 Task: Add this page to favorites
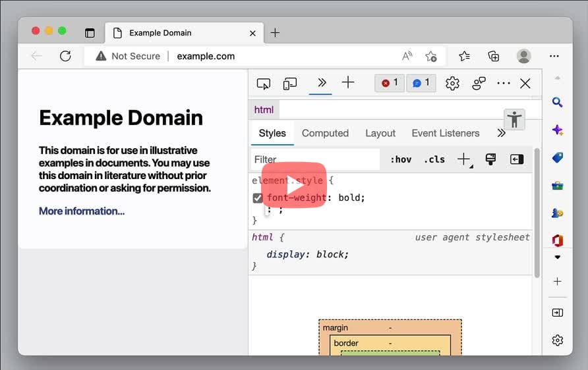(x=431, y=57)
